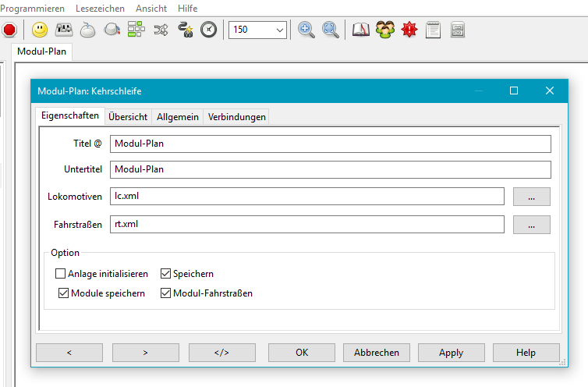The height and width of the screenshot is (387, 588).
Task: Enable the Anlage initialisieren checkbox
Action: click(x=61, y=274)
